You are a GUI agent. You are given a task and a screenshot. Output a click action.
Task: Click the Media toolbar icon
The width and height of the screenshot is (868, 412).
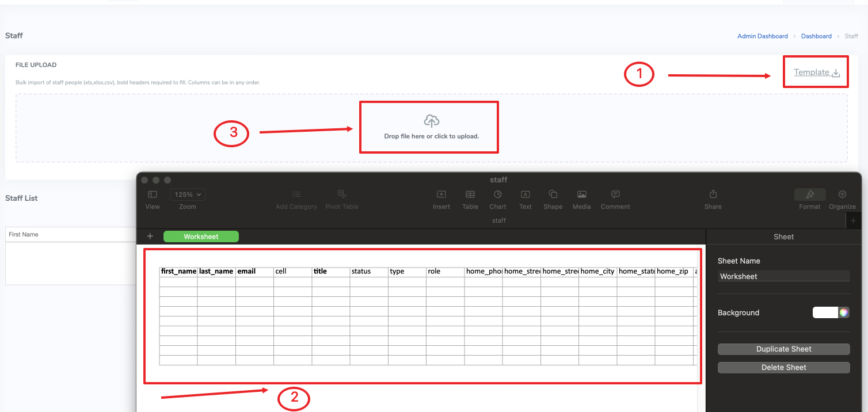point(581,195)
